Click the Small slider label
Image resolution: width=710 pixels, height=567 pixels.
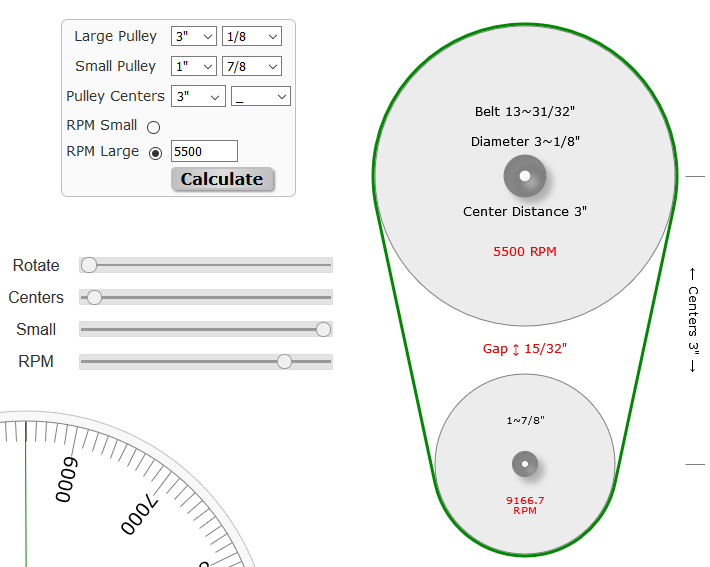pos(36,330)
